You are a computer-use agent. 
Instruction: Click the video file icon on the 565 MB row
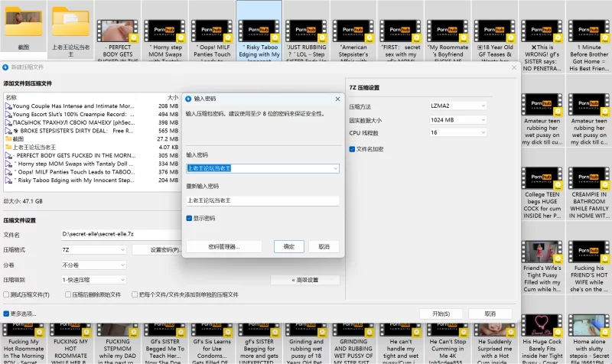pyautogui.click(x=8, y=131)
